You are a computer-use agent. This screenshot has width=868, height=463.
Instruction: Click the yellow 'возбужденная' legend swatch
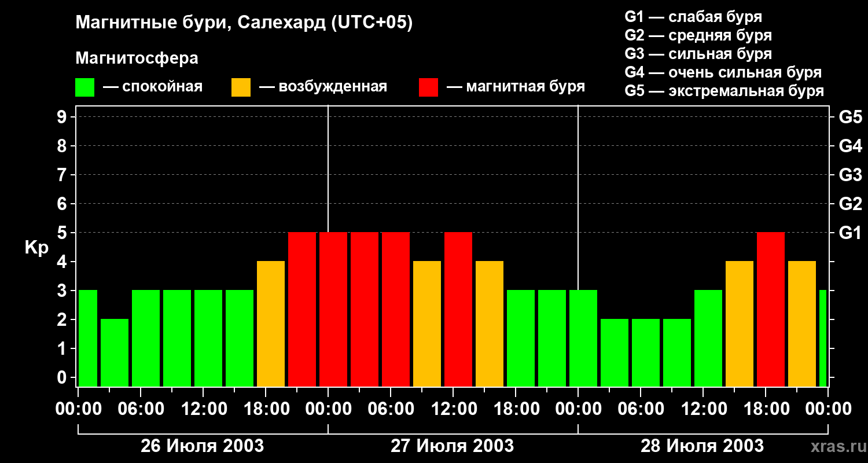(241, 87)
